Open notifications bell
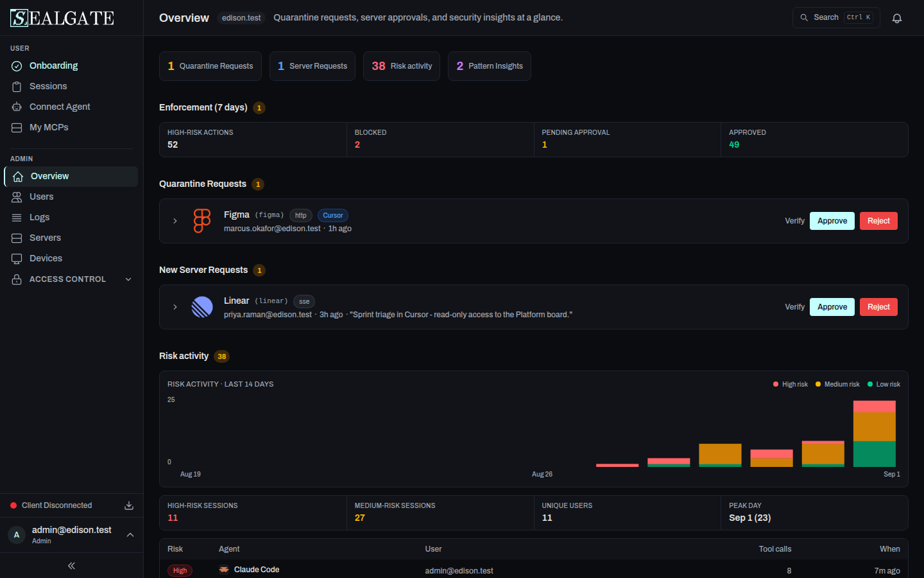924x578 pixels. 897,18
